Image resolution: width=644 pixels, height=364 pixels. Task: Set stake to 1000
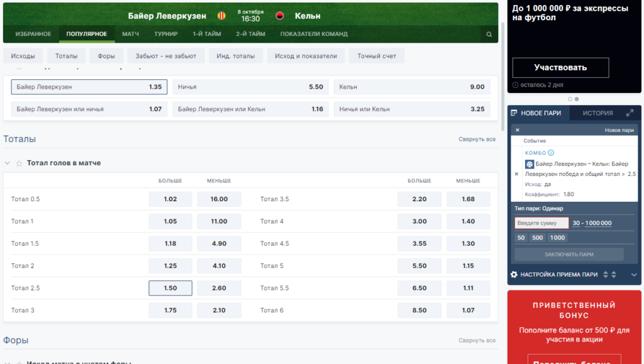point(557,238)
